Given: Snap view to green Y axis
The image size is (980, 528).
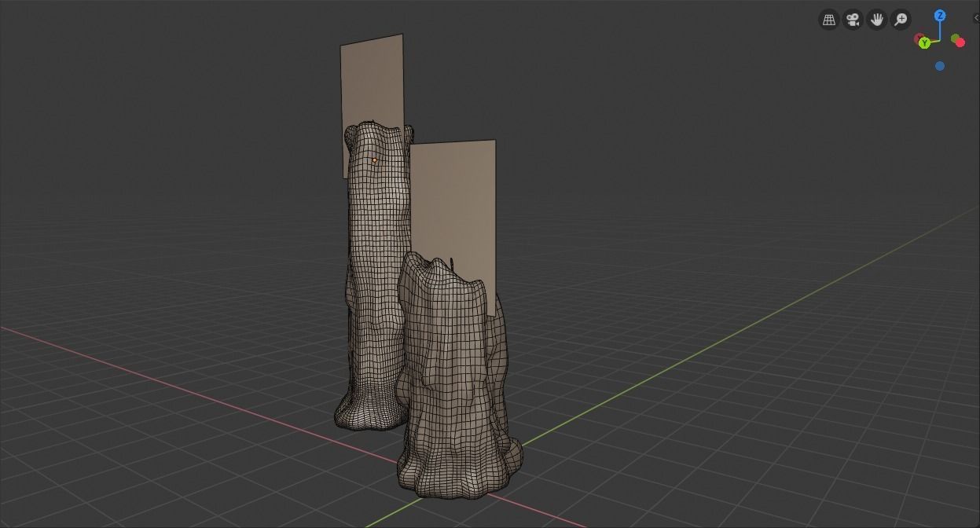Looking at the screenshot, I should click(925, 42).
